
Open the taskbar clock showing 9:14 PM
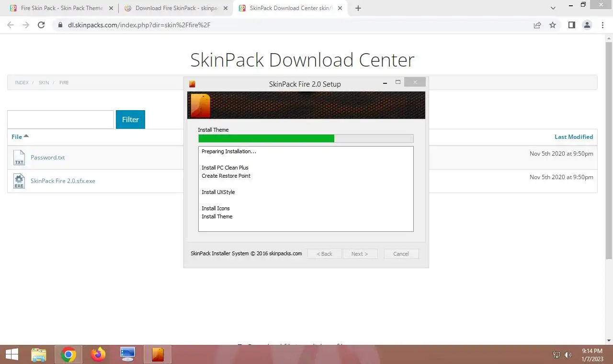coord(592,355)
